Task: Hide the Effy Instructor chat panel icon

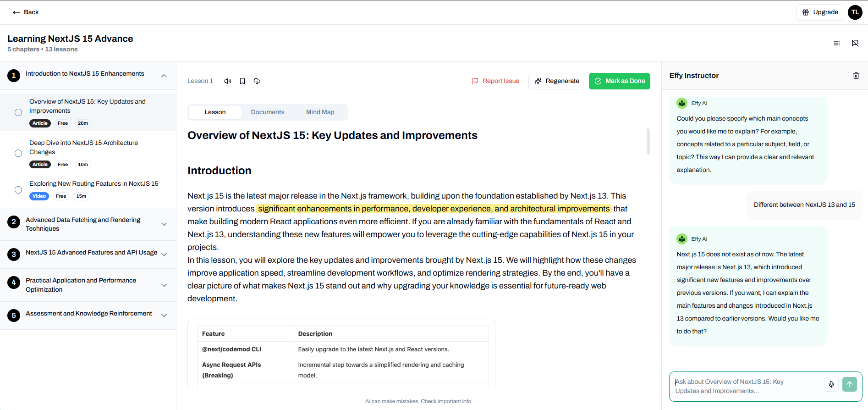Action: pyautogui.click(x=855, y=43)
